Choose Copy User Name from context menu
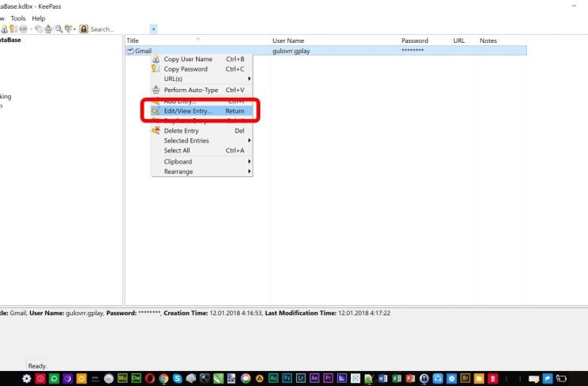The image size is (588, 386). (202, 59)
